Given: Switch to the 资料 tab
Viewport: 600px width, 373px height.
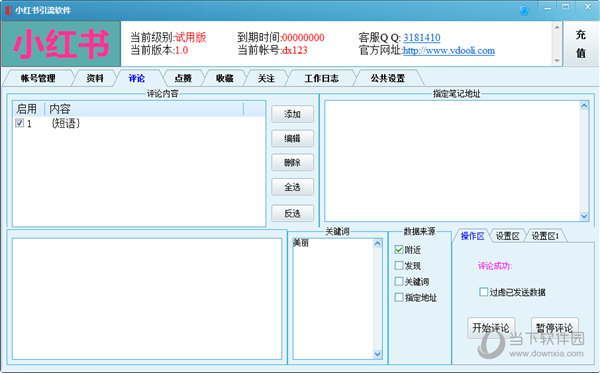Looking at the screenshot, I should 95,78.
